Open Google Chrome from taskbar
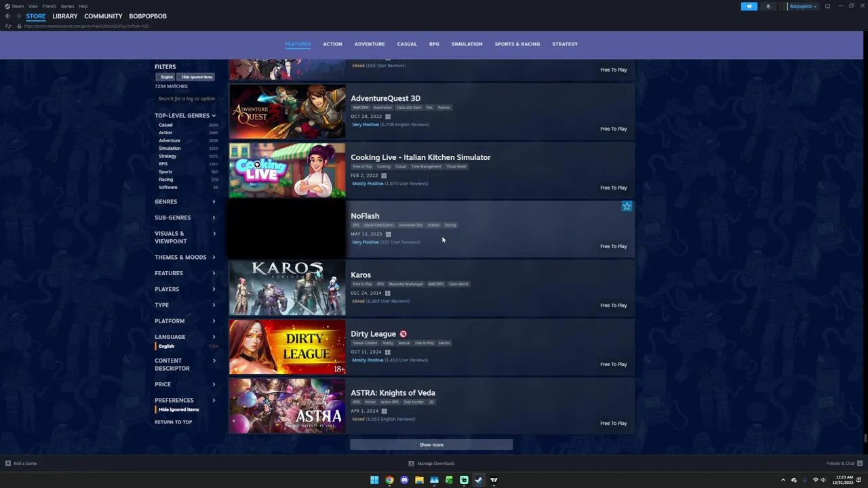This screenshot has width=868, height=488. [x=389, y=480]
